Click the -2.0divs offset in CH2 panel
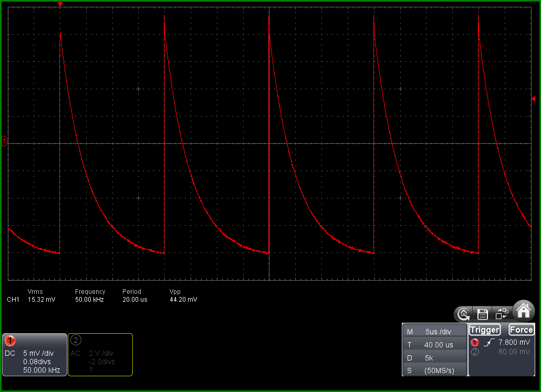This screenshot has width=541, height=392. tap(101, 362)
